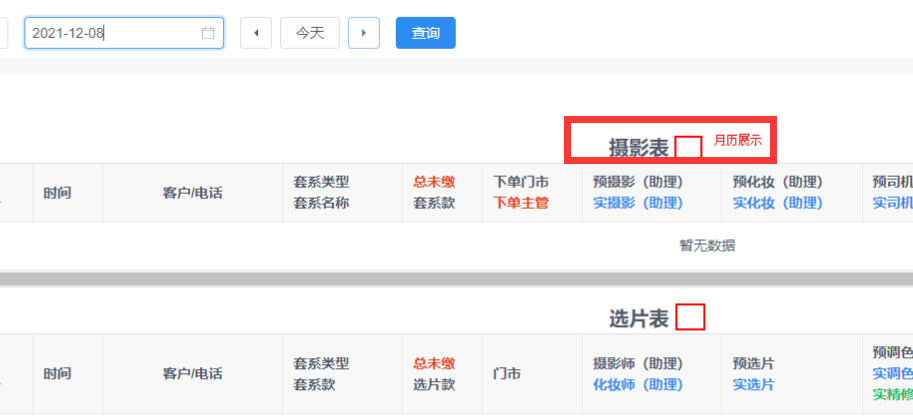Click the 摄影表 table title
The width and height of the screenshot is (913, 416).
pos(639,148)
